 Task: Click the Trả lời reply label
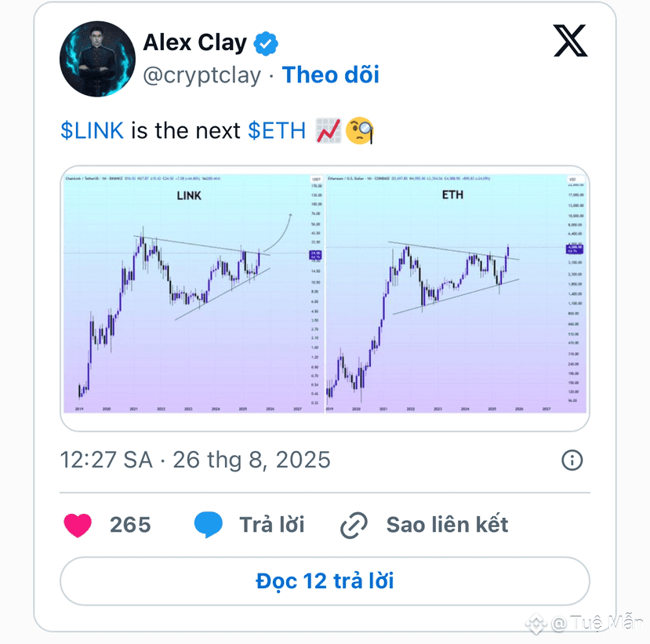(272, 525)
